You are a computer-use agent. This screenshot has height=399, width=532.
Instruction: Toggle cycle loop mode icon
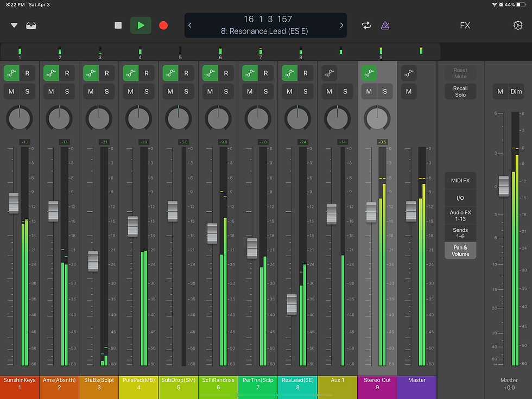[x=366, y=26]
